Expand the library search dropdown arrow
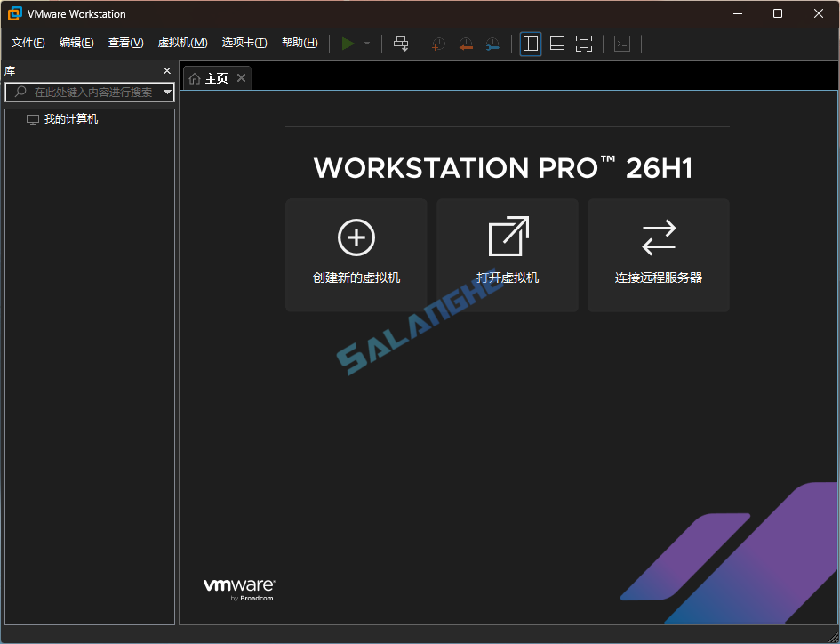840x644 pixels. coord(168,93)
